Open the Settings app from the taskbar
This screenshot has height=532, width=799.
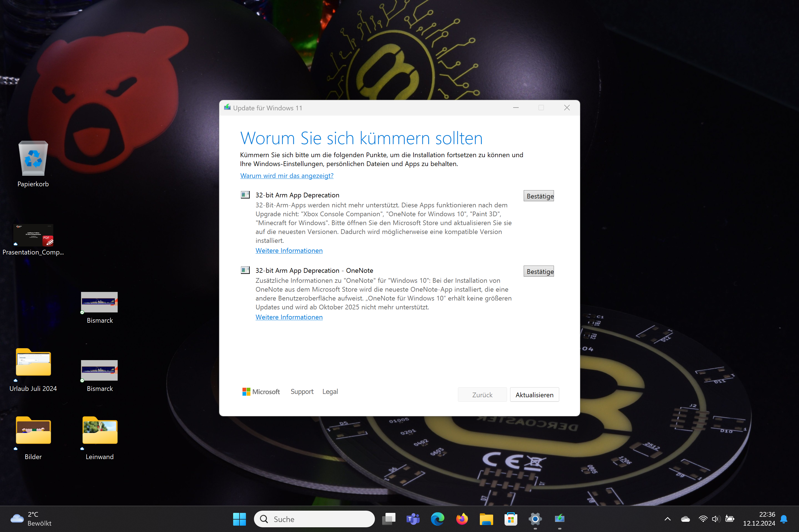[x=535, y=519]
